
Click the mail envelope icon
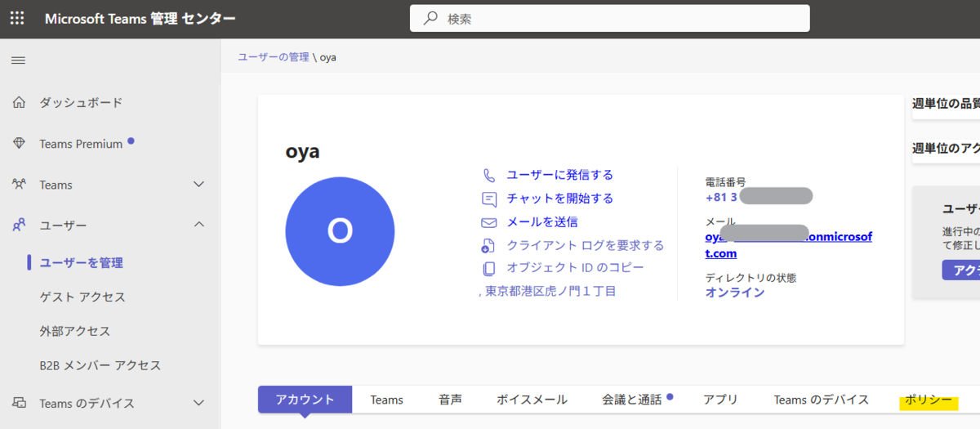[x=489, y=222]
